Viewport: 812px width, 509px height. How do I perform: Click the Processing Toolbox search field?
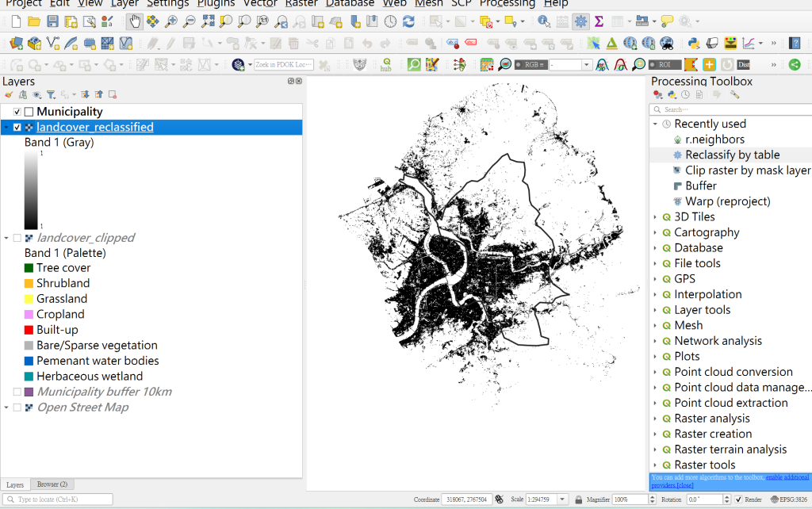coord(730,109)
